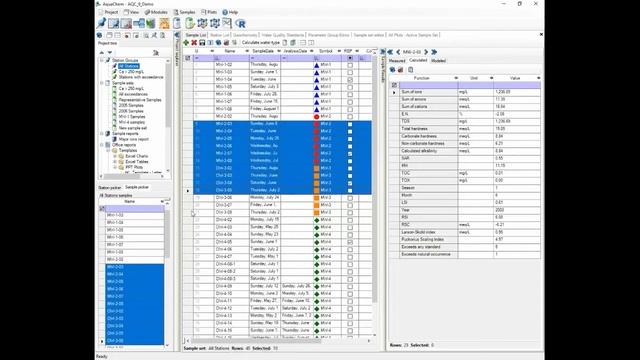The width and height of the screenshot is (640, 360).
Task: Click the globe icon above Project tree
Action: (x=100, y=36)
